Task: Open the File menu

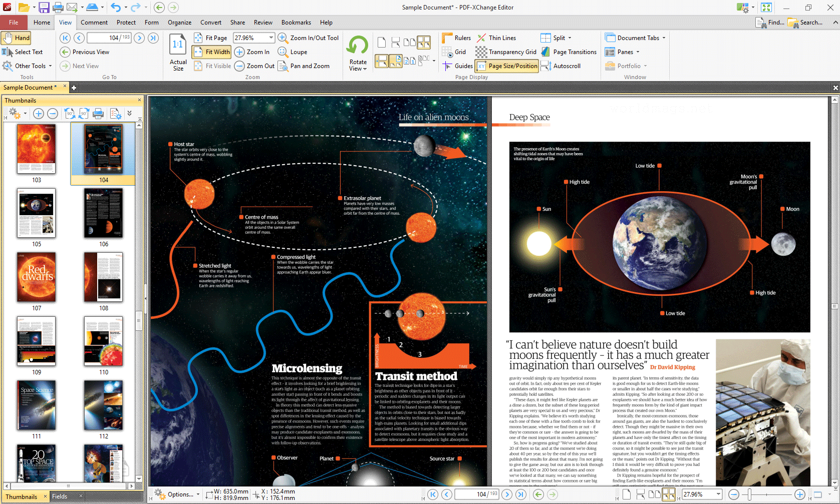Action: [14, 23]
